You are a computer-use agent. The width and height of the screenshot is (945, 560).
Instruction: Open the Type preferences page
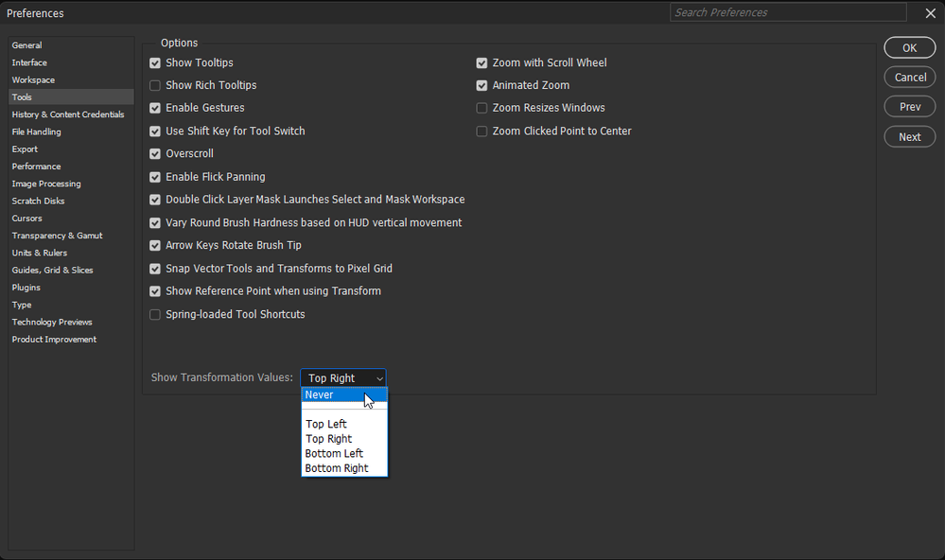point(21,305)
